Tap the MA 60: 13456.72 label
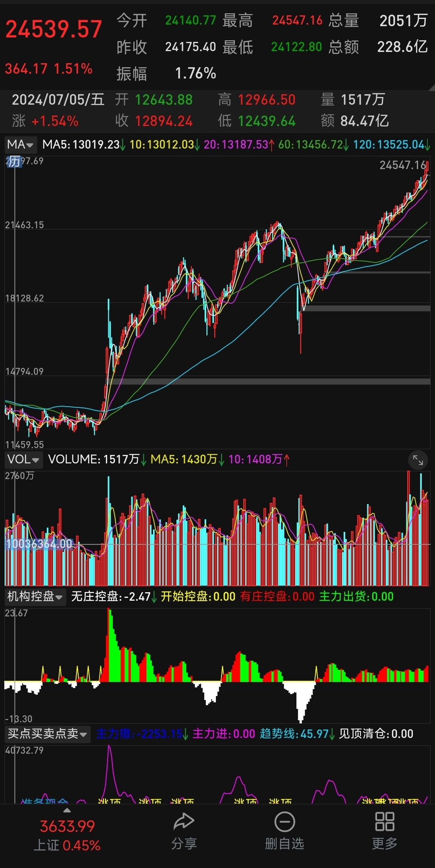Viewport: 435px width, 868px height. (314, 145)
